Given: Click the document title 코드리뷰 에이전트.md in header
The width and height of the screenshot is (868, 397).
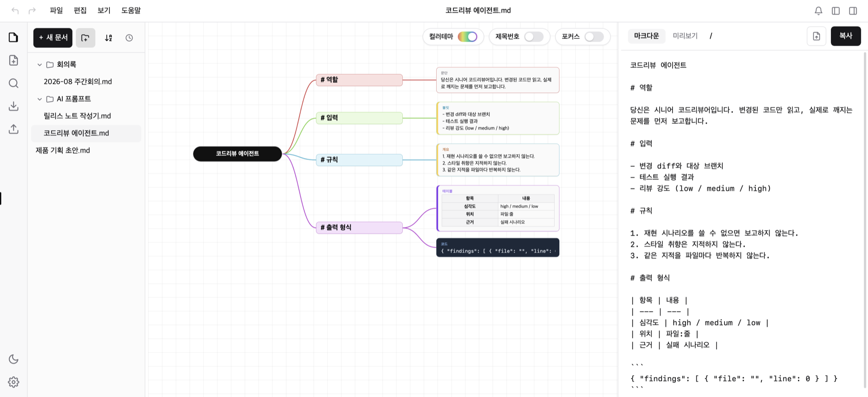Looking at the screenshot, I should click(478, 10).
